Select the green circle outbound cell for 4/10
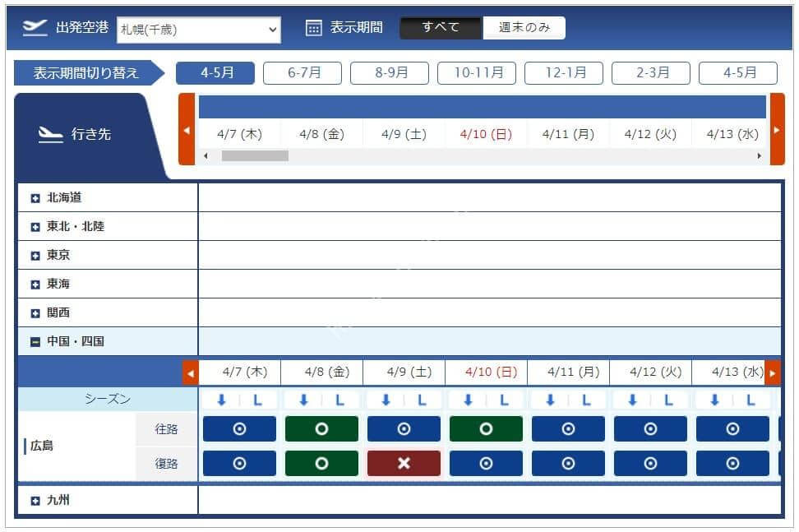This screenshot has width=799, height=532. (x=486, y=428)
